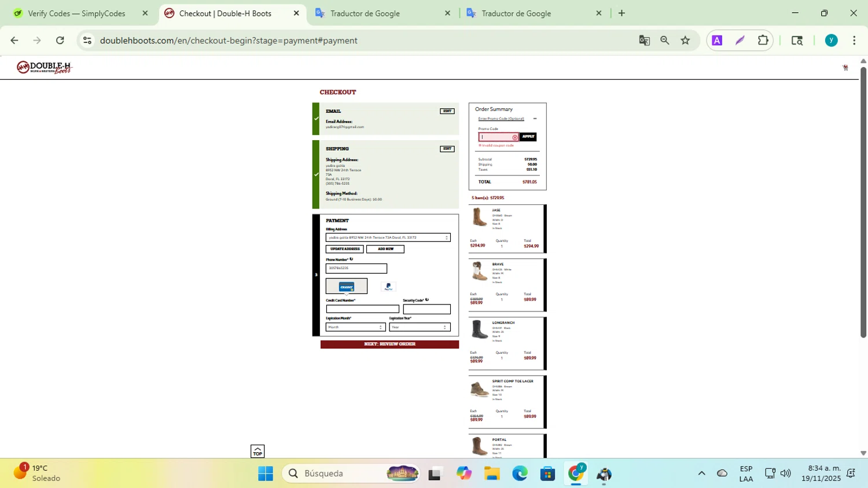This screenshot has height=488, width=868.
Task: Open the Google Translate icon in the address bar
Action: click(644, 41)
